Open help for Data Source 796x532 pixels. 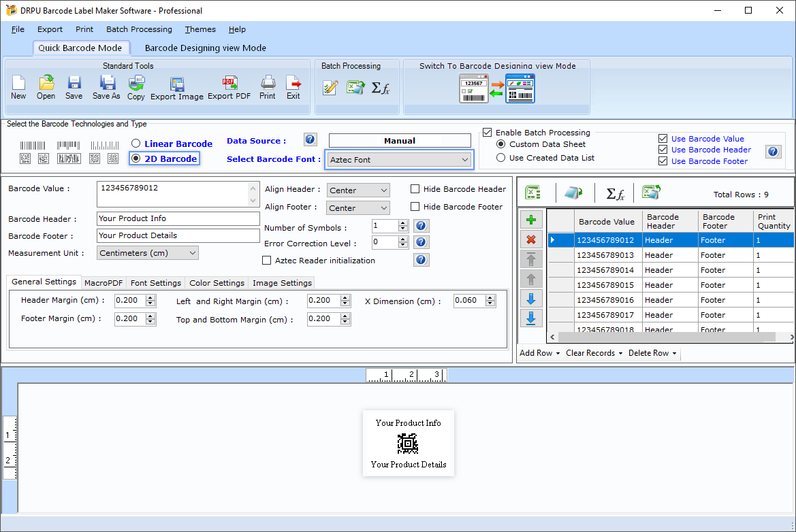coord(311,139)
